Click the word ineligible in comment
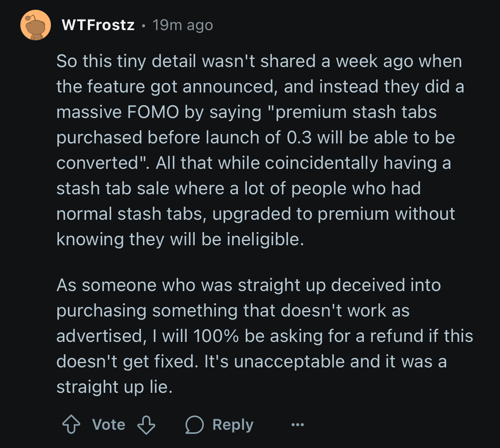The width and height of the screenshot is (500, 448). point(265,239)
